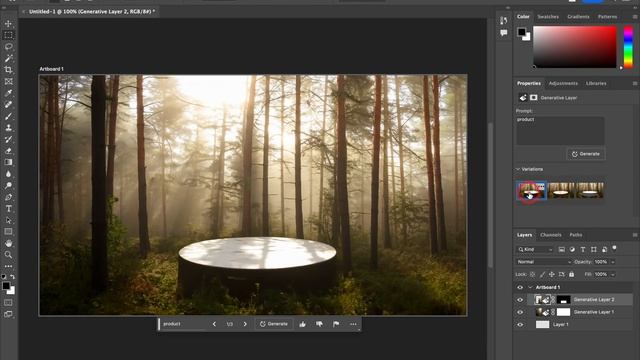The width and height of the screenshot is (640, 360).
Task: Open the Normal blend mode dropdown
Action: tap(544, 262)
